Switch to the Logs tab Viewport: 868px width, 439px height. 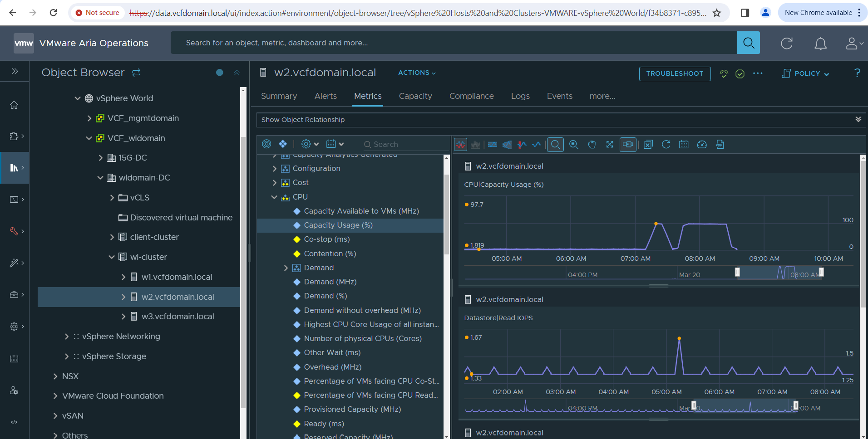pos(520,96)
